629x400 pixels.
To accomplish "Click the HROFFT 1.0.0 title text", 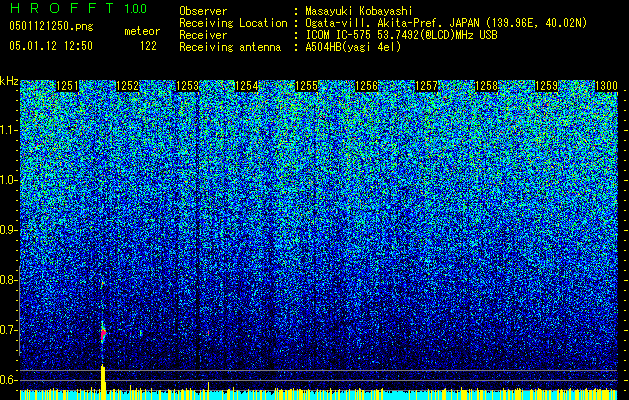I will pos(79,8).
